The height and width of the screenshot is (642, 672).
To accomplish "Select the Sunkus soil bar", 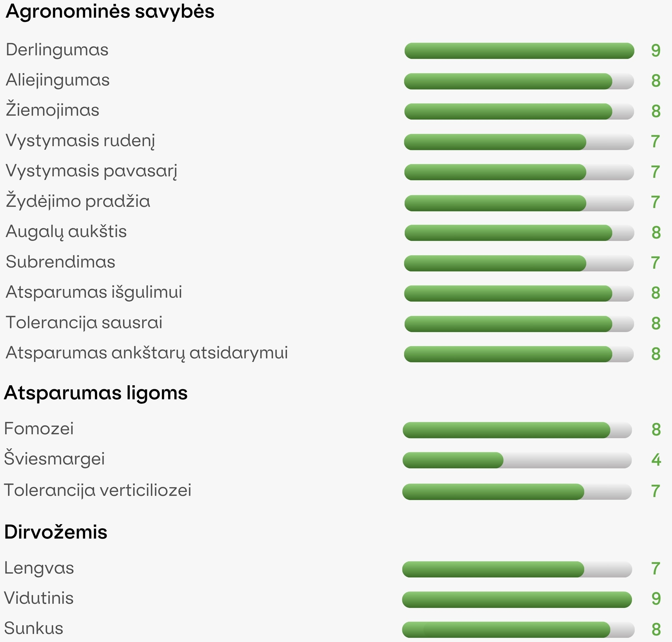I will [518, 630].
